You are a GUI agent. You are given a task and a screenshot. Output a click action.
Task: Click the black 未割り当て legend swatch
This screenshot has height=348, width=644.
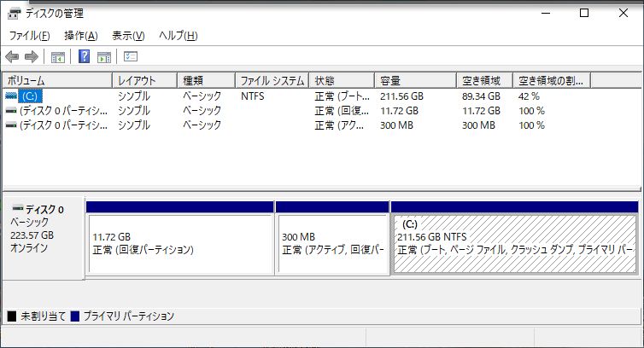(12, 316)
